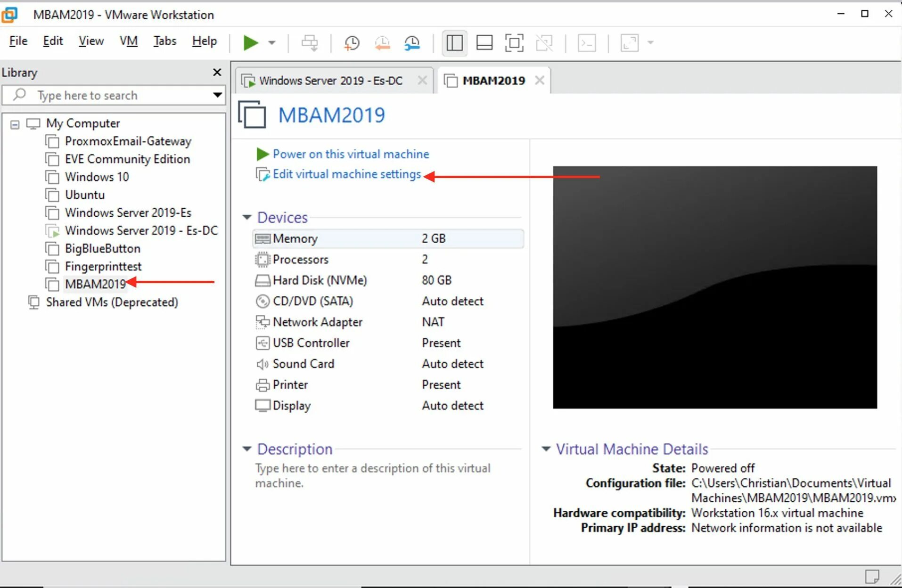
Task: Click the Unity mode toolbar icon
Action: point(544,43)
